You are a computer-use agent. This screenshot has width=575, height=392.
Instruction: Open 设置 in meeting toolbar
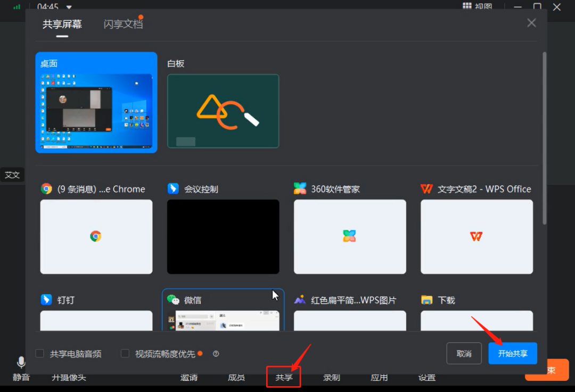[427, 377]
